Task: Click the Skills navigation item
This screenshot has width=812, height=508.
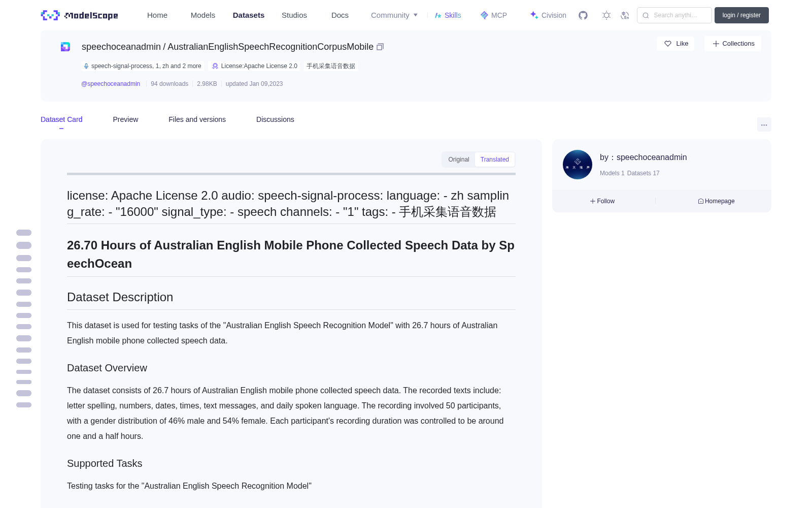Action: tap(448, 15)
